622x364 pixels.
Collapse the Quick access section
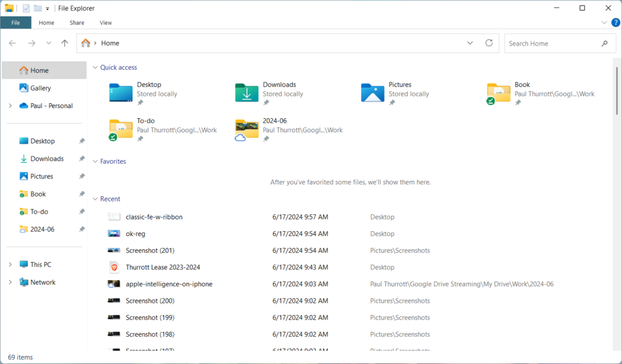[x=95, y=67]
